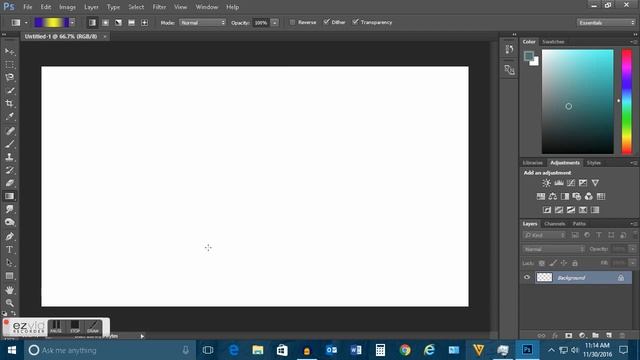Image resolution: width=640 pixels, height=360 pixels.
Task: Click the foreground color swatch in Color panel
Action: pos(529,56)
